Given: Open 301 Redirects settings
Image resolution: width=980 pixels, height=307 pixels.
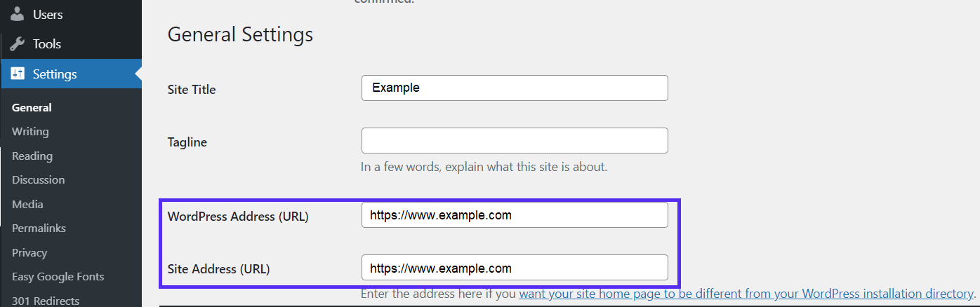Looking at the screenshot, I should point(46,301).
